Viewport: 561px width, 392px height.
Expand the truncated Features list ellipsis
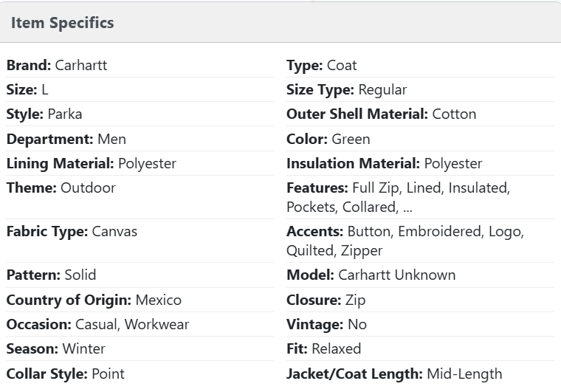[407, 210]
